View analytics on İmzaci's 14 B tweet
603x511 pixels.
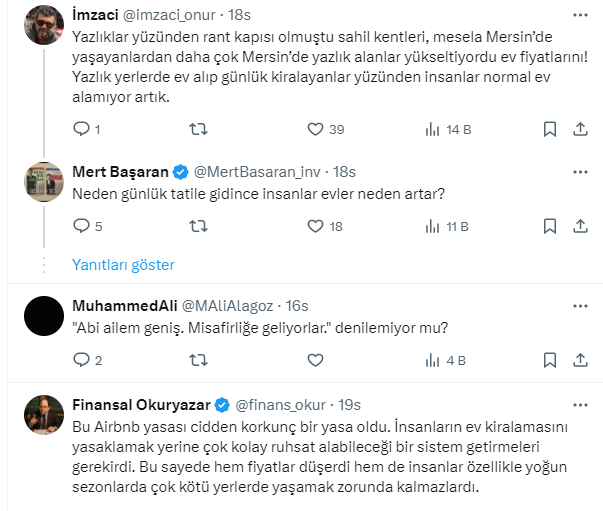coord(434,129)
